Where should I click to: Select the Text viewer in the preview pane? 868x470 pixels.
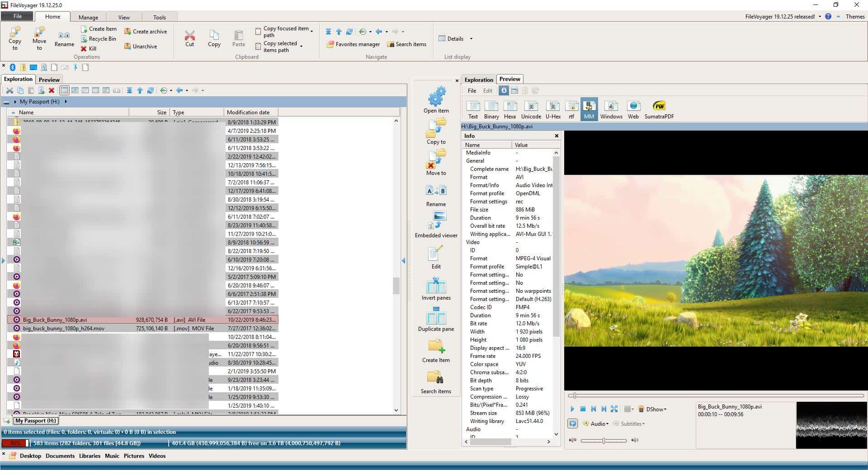[473, 110]
